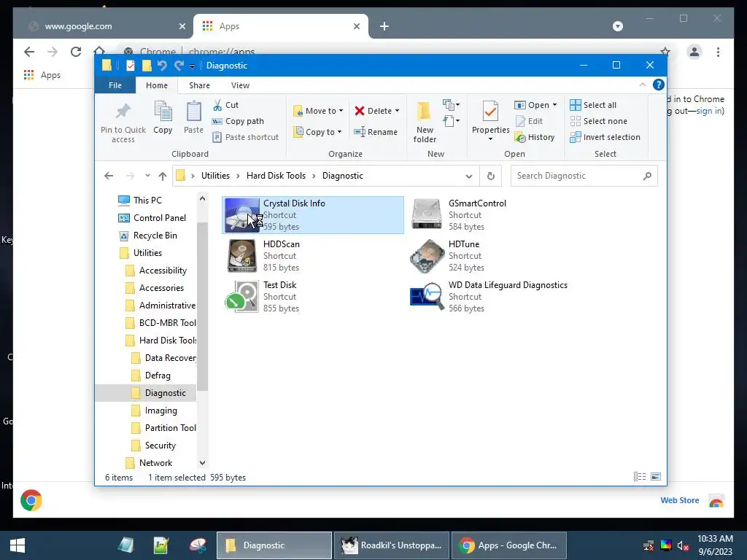Select the HDDScan shortcut icon
This screenshot has width=747, height=560.
(x=242, y=256)
